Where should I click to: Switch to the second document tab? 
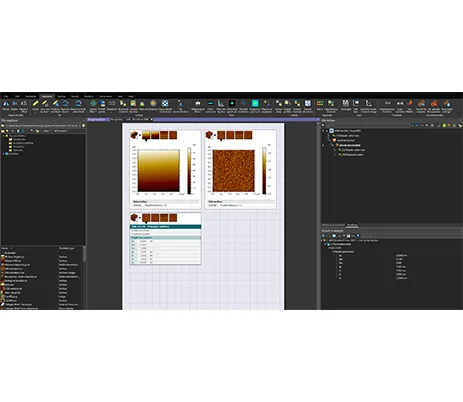[116, 119]
